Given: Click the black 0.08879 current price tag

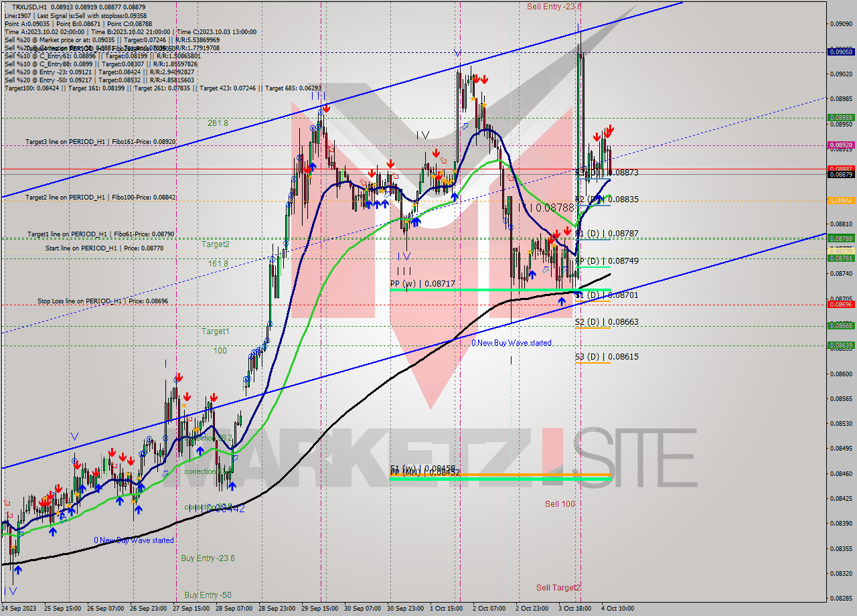Looking at the screenshot, I should point(841,175).
